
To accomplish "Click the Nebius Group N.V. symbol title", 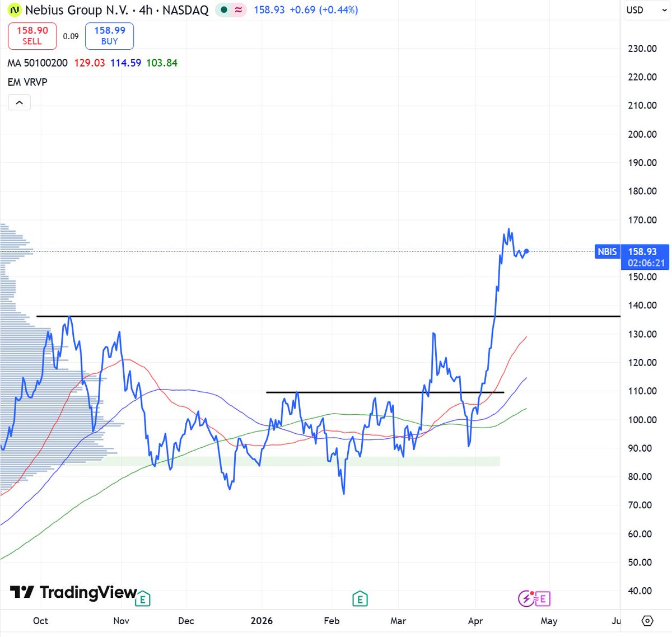I will (77, 10).
